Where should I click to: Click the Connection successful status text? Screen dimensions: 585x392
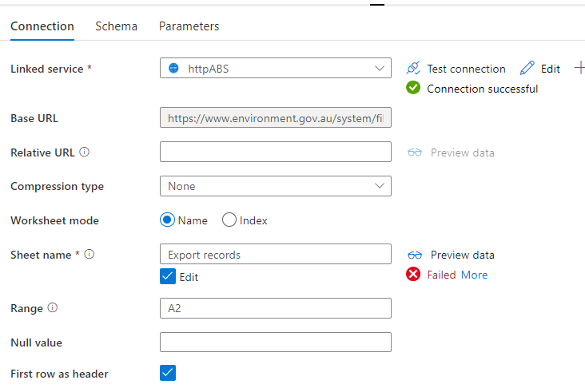(483, 89)
